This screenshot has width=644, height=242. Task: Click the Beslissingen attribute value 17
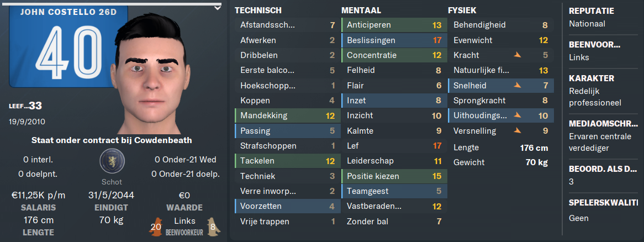(436, 40)
